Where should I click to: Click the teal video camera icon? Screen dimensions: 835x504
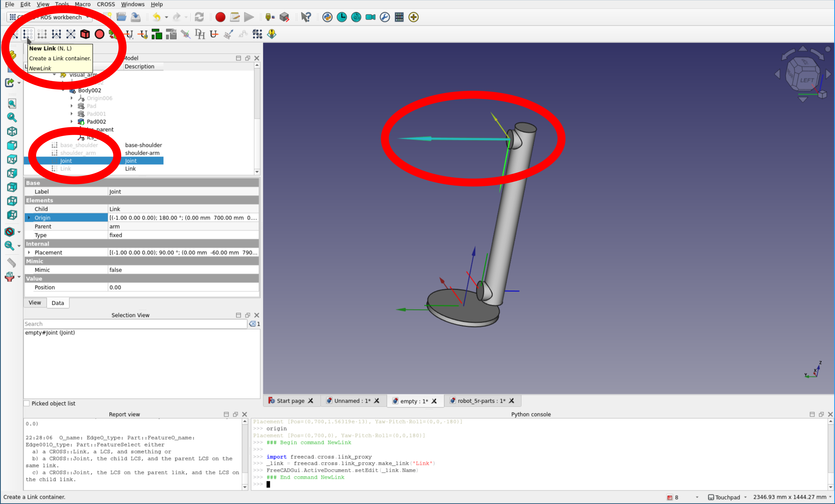[x=370, y=17]
